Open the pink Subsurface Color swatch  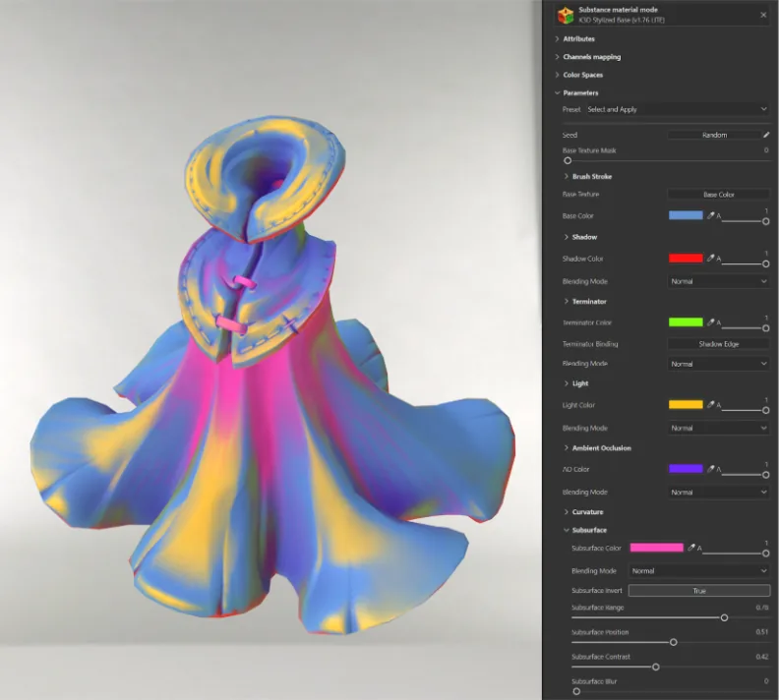click(656, 548)
